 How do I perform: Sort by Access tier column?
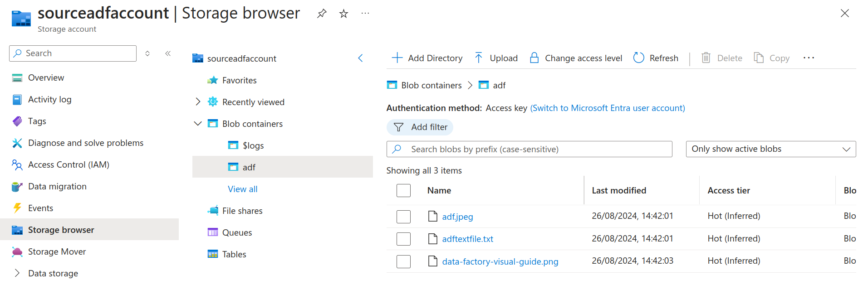pyautogui.click(x=729, y=190)
